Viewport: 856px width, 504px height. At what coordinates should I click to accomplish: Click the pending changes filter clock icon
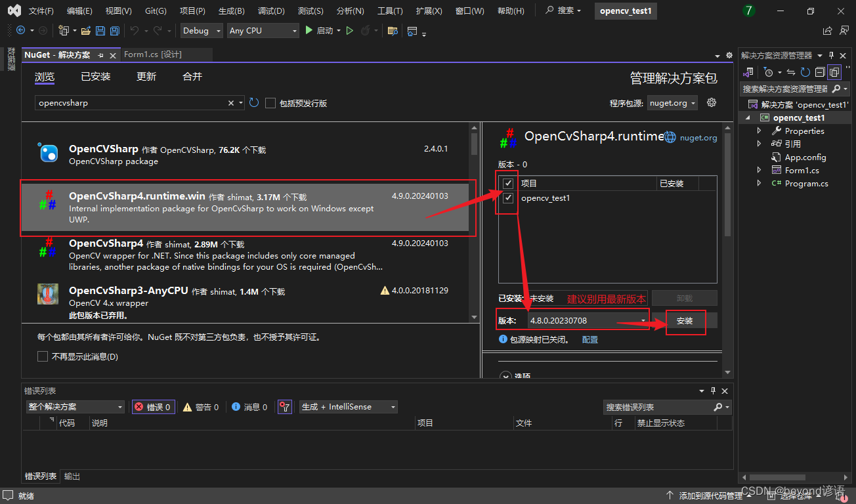(x=768, y=72)
